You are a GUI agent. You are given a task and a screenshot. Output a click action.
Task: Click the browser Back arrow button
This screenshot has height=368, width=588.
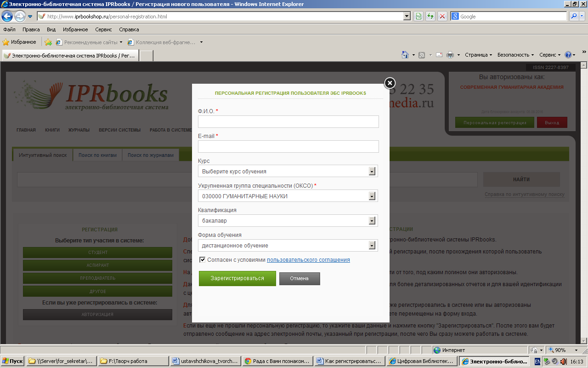click(7, 17)
